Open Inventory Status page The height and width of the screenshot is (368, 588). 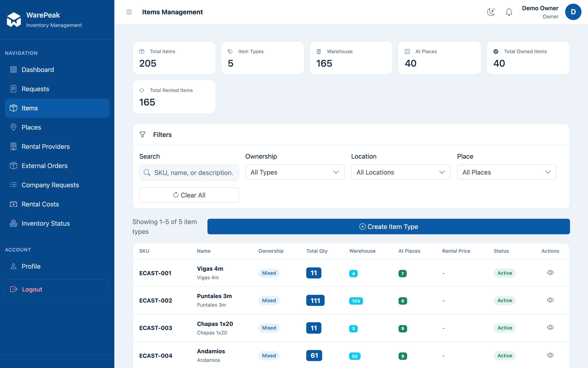(x=57, y=223)
